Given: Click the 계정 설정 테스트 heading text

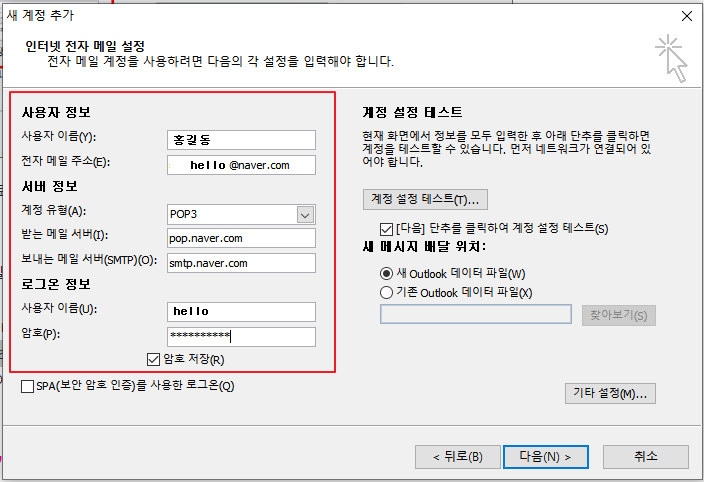Looking at the screenshot, I should coord(412,112).
